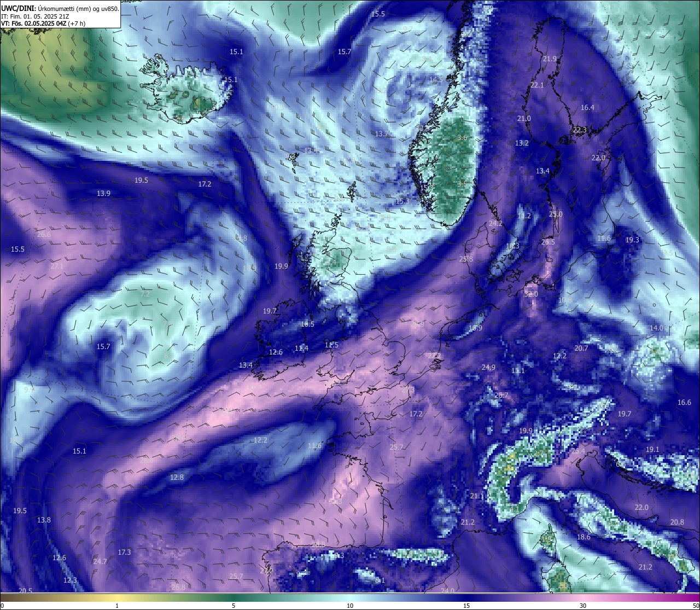The image size is (700, 610).
Task: Click the 14.0 value near the east edge
Action: click(x=656, y=328)
